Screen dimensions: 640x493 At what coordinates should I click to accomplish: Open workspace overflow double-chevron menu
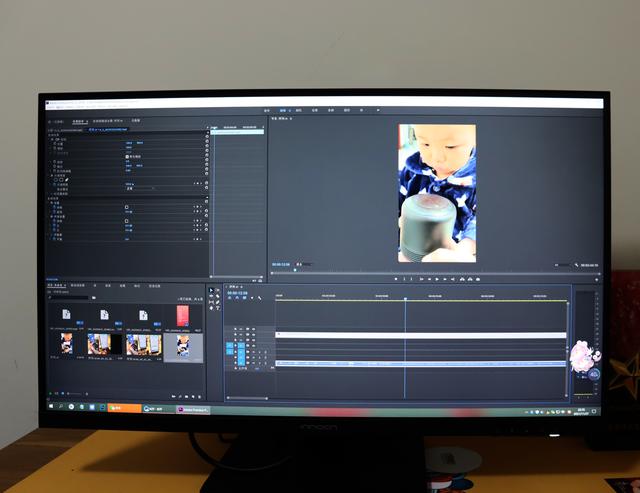(378, 110)
